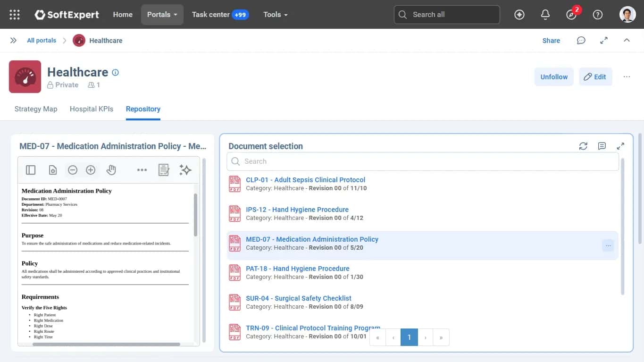The width and height of the screenshot is (644, 362).
Task: Refresh the Document selection list
Action: pyautogui.click(x=583, y=146)
